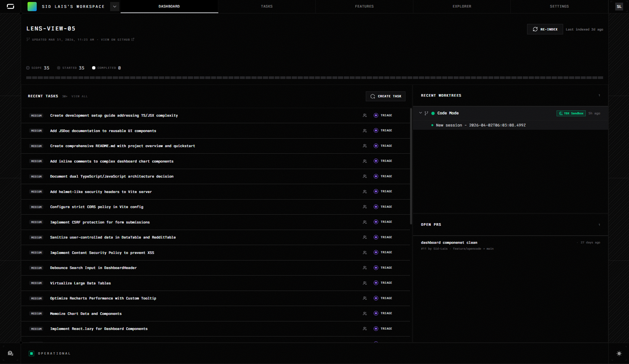This screenshot has width=629, height=364.
Task: Open the workspace switcher dropdown
Action: click(115, 7)
